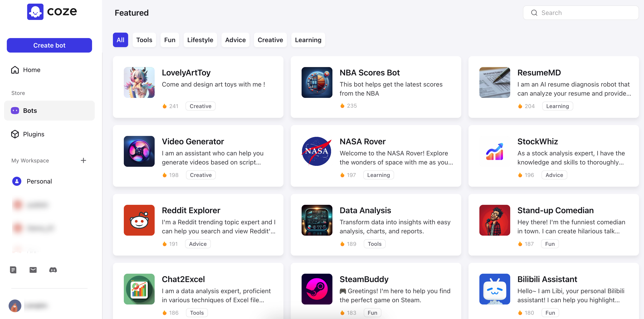Click the Personal workspace avatar

coord(17,181)
